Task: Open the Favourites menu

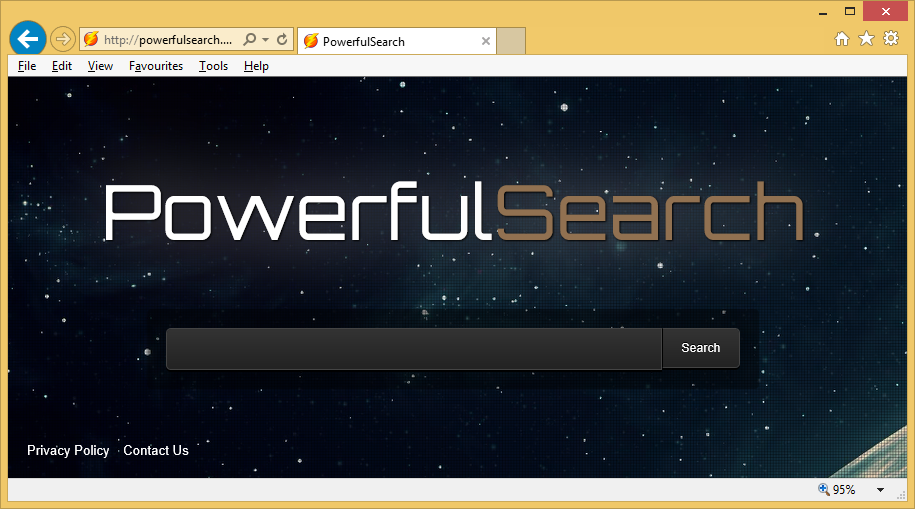Action: tap(156, 66)
